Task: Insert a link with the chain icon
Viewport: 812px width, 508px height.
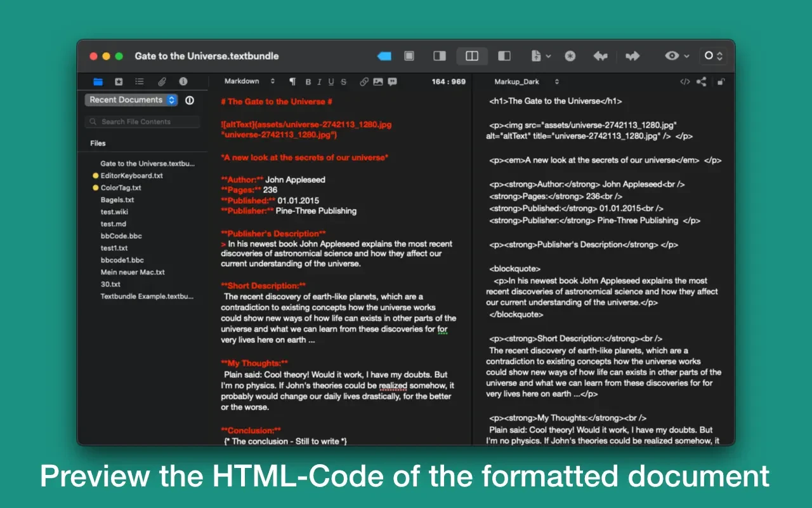Action: pos(364,82)
